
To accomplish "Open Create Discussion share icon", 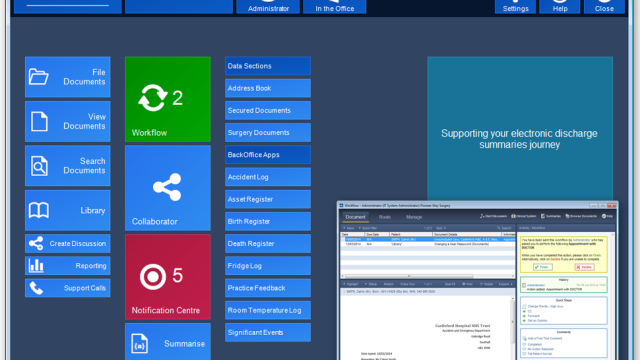I will [x=36, y=244].
